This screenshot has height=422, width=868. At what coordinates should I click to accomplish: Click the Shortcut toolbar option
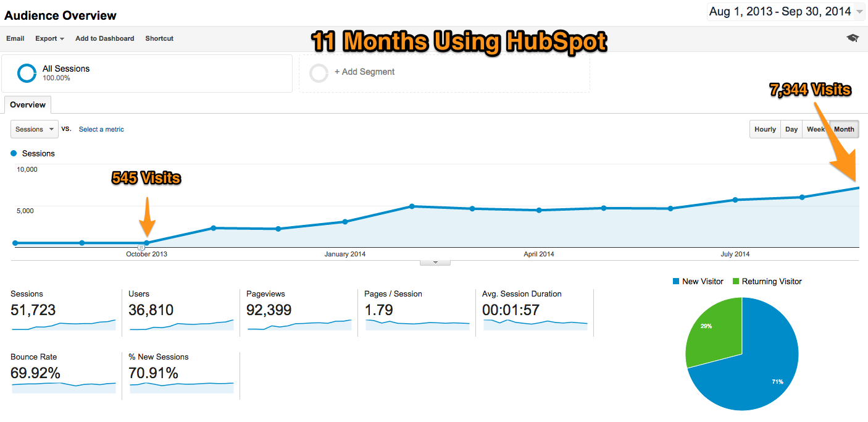[x=159, y=38]
